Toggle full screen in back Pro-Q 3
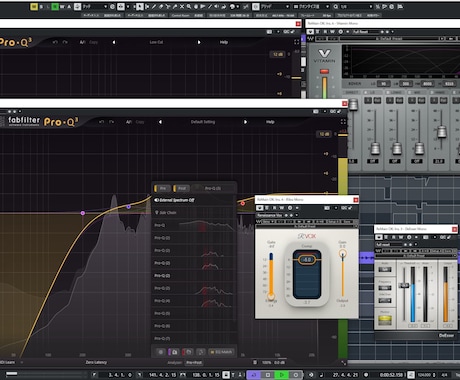Viewport: 460px width, 380px height. [297, 42]
